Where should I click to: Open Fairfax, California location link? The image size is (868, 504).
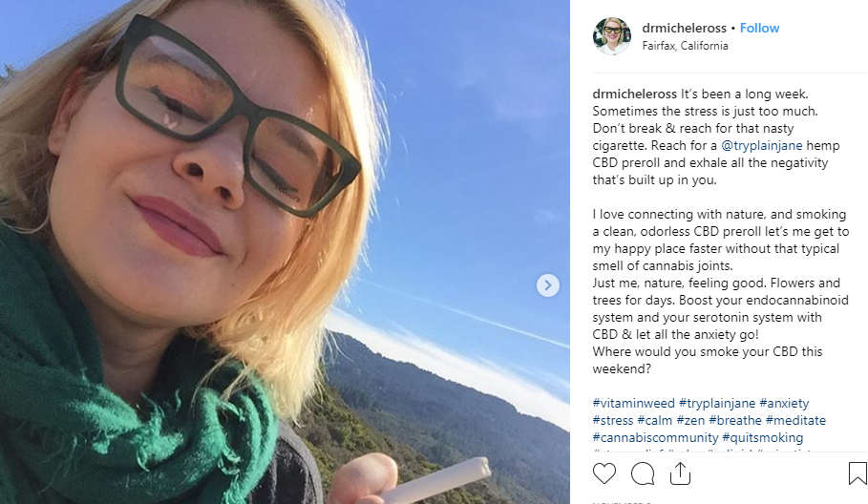coord(685,46)
